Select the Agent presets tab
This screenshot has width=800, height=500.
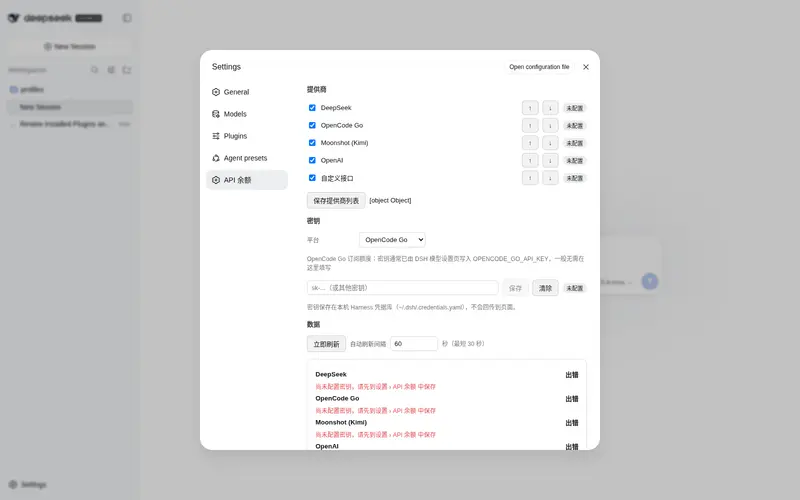point(247,158)
